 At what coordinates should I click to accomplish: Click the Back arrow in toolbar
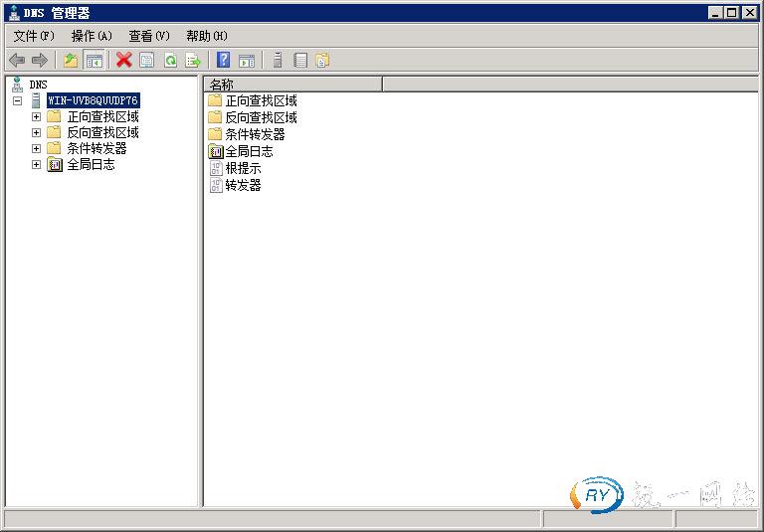point(17,61)
